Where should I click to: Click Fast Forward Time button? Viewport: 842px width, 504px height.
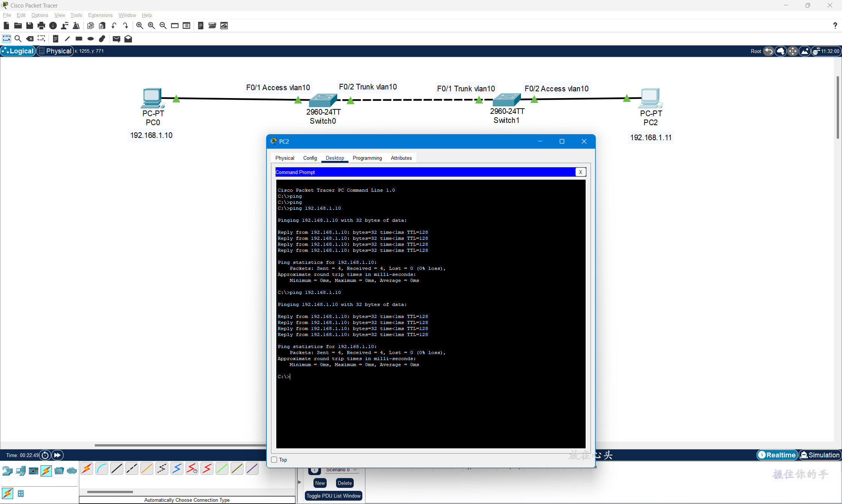[x=57, y=455]
